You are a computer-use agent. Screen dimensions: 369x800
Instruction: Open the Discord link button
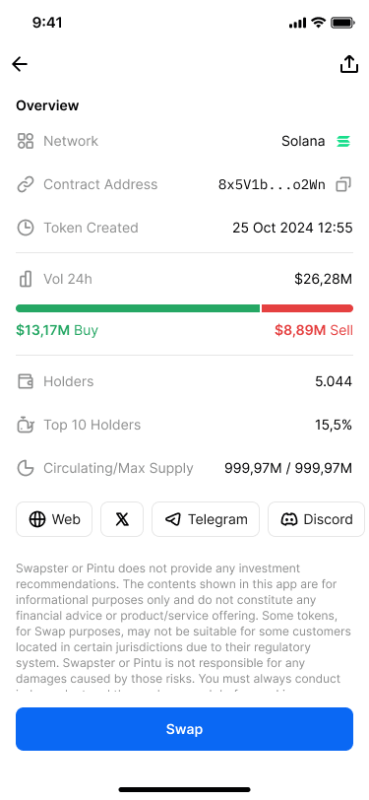click(316, 519)
